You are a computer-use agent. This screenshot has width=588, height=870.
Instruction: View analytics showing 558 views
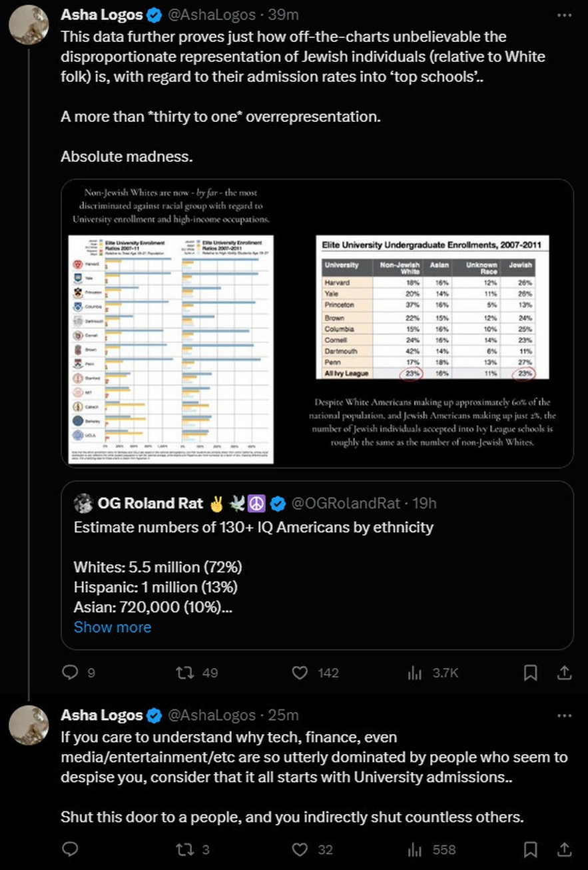coord(415,849)
